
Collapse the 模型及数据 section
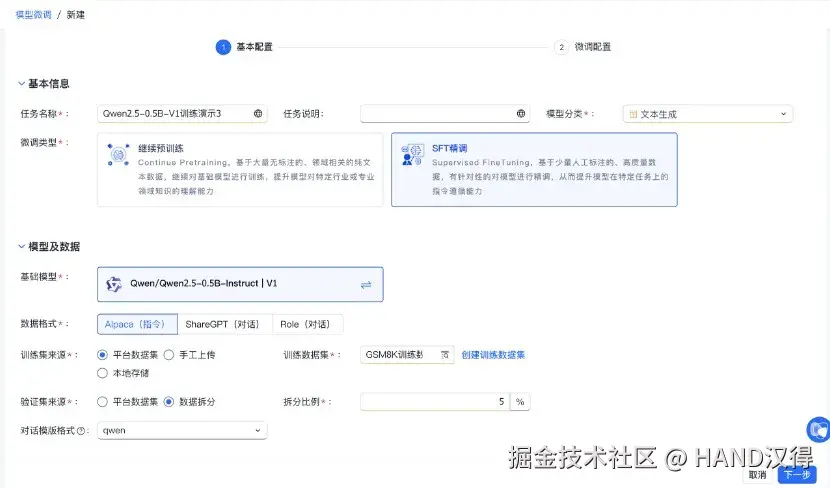[22, 247]
